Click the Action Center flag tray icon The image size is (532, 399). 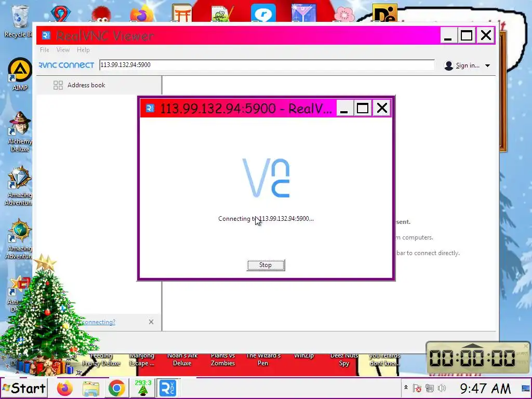(417, 388)
